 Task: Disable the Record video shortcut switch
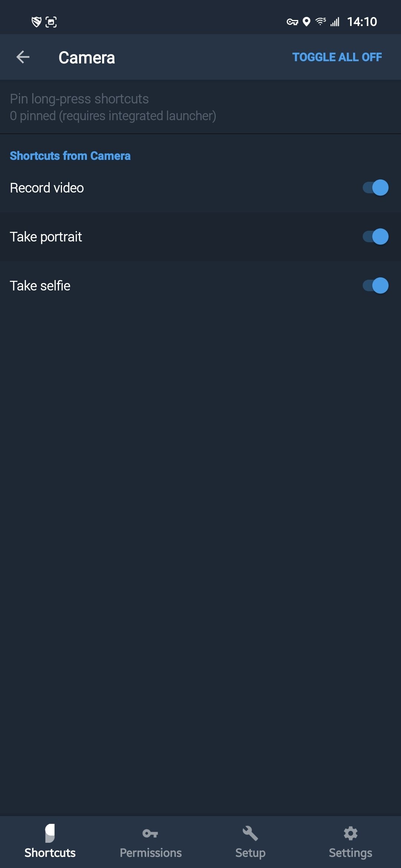tap(375, 188)
